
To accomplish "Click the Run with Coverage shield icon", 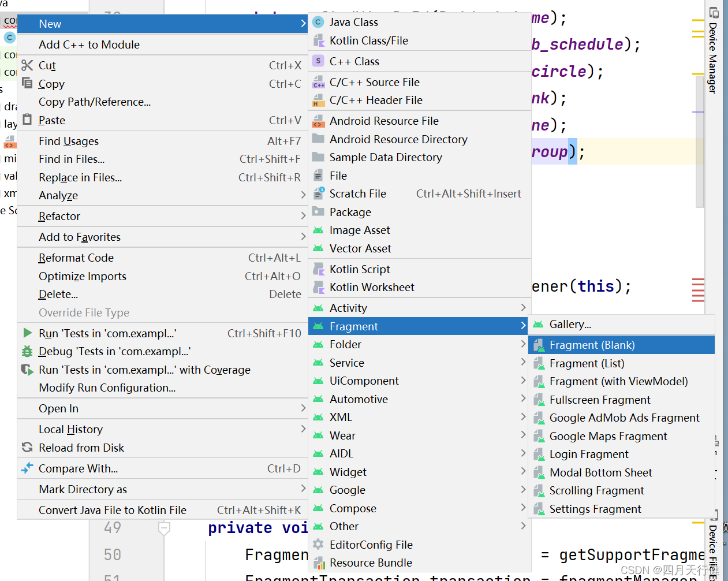I will pyautogui.click(x=27, y=370).
